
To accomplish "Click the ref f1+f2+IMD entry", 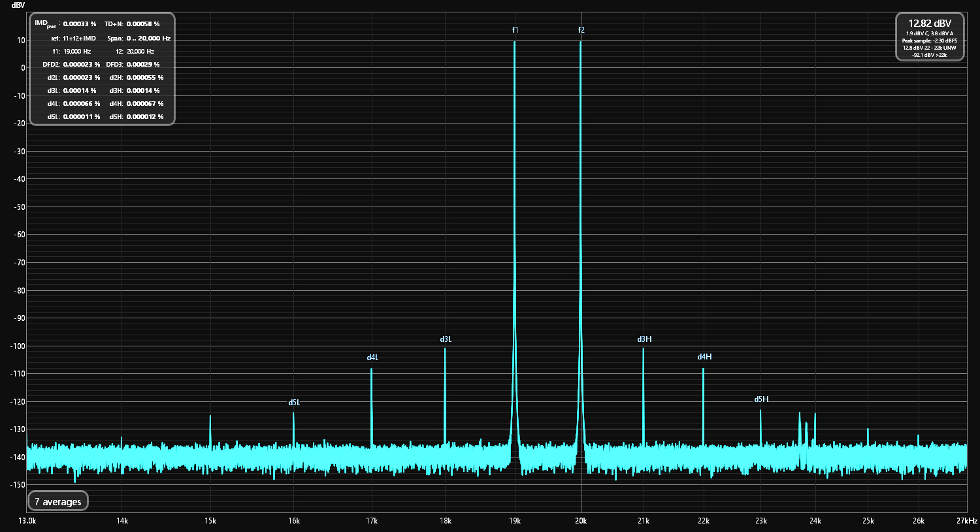I will [79, 39].
